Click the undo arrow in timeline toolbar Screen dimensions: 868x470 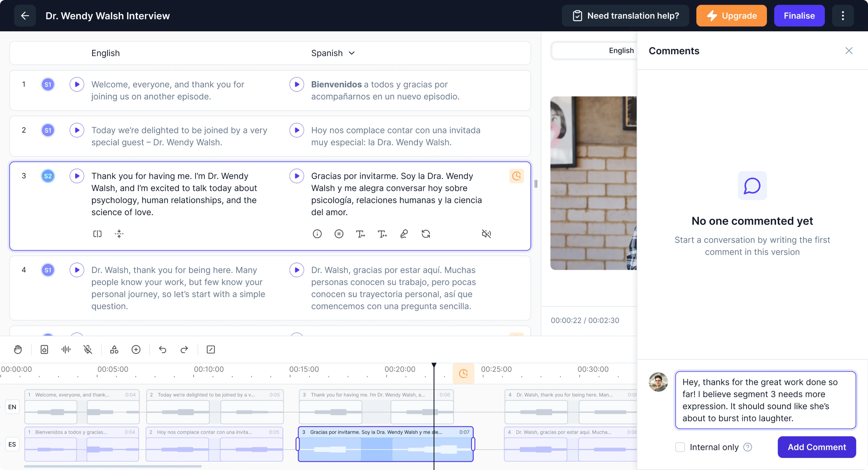163,349
